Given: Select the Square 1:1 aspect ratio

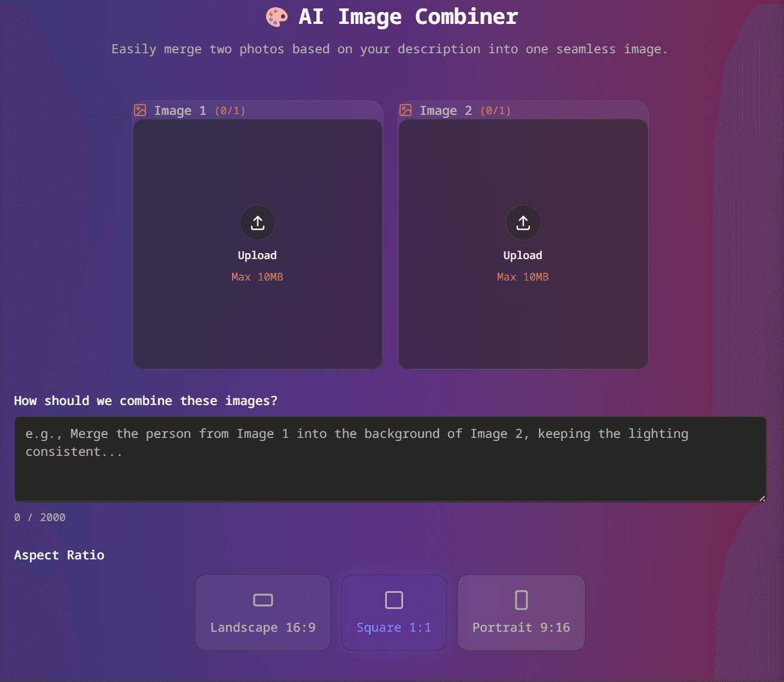Looking at the screenshot, I should pyautogui.click(x=393, y=613).
